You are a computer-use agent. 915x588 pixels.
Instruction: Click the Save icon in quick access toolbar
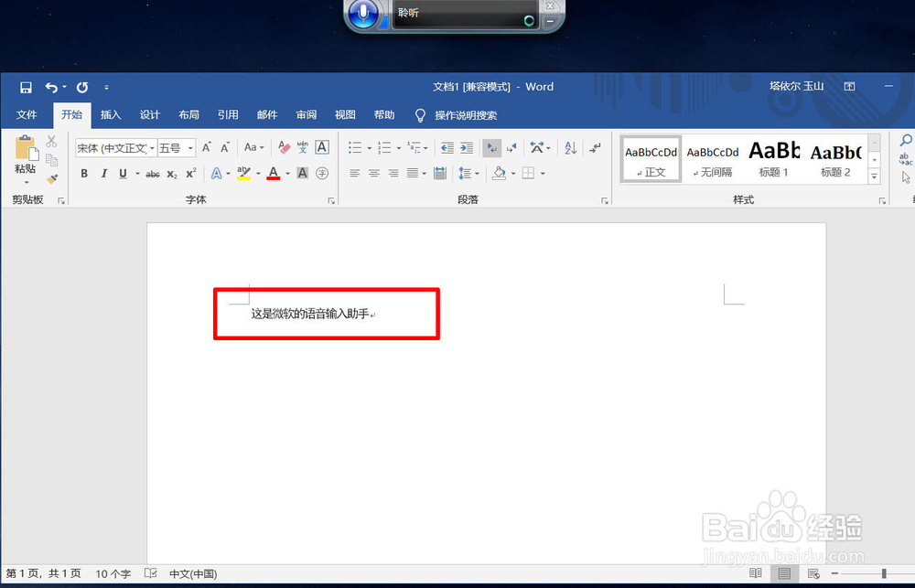[26, 88]
